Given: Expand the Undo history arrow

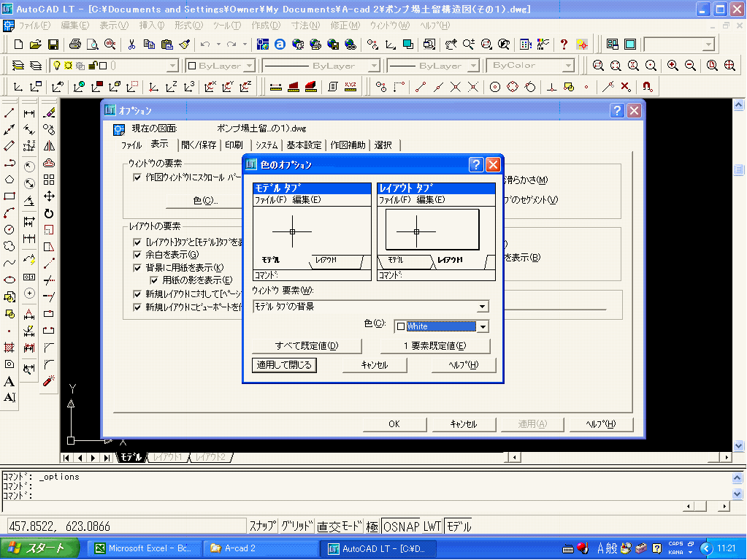Looking at the screenshot, I should (218, 45).
